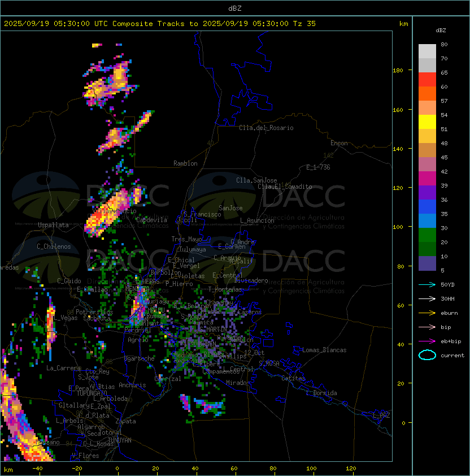470x476 pixels.
Task: Select the 'L_Dormida' place label
Action: pos(321,393)
